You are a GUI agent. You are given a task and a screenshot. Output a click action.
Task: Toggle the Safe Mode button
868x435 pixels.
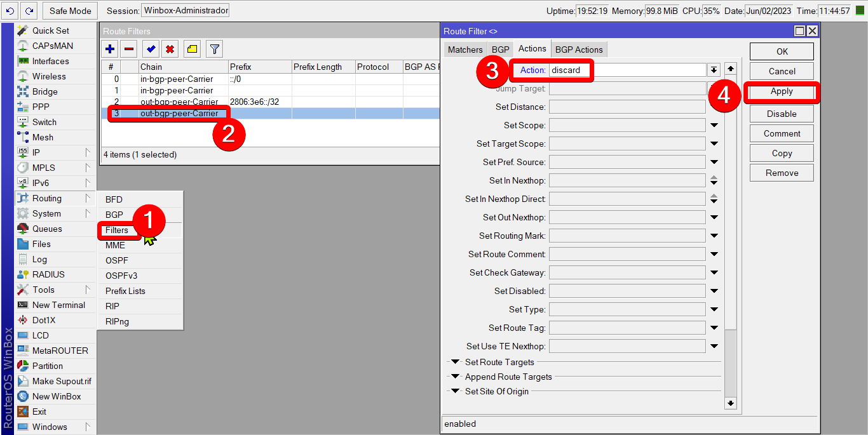pos(71,10)
